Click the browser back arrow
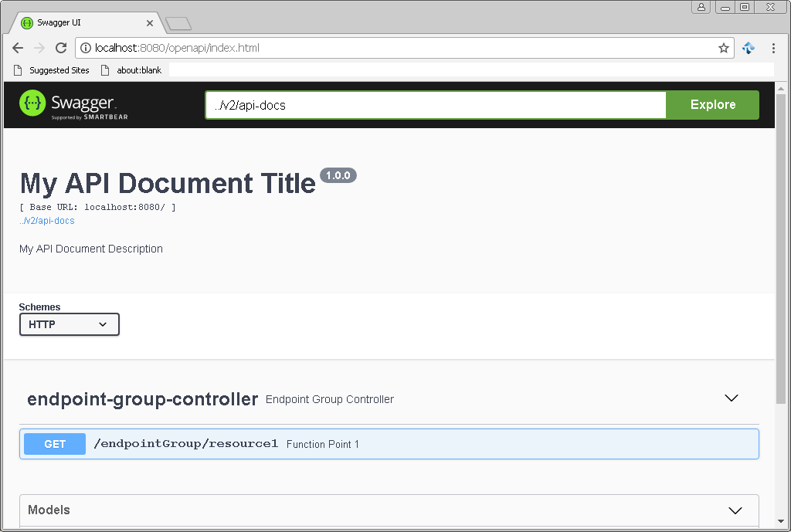The image size is (791, 532). pyautogui.click(x=18, y=48)
